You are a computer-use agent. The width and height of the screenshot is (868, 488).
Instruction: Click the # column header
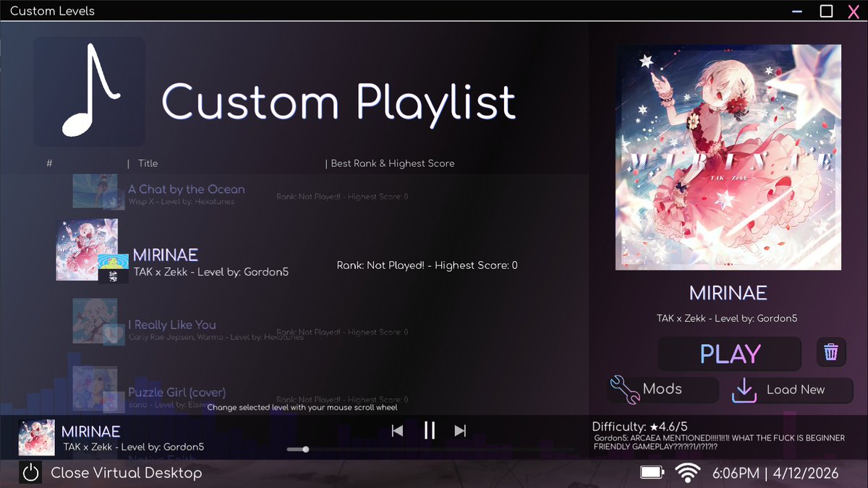49,163
